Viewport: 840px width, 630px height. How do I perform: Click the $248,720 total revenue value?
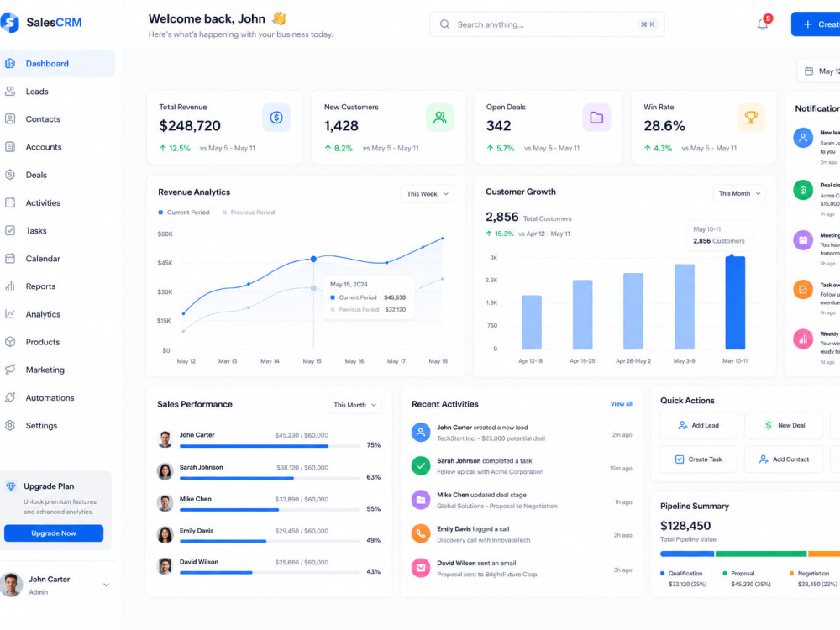pyautogui.click(x=190, y=126)
